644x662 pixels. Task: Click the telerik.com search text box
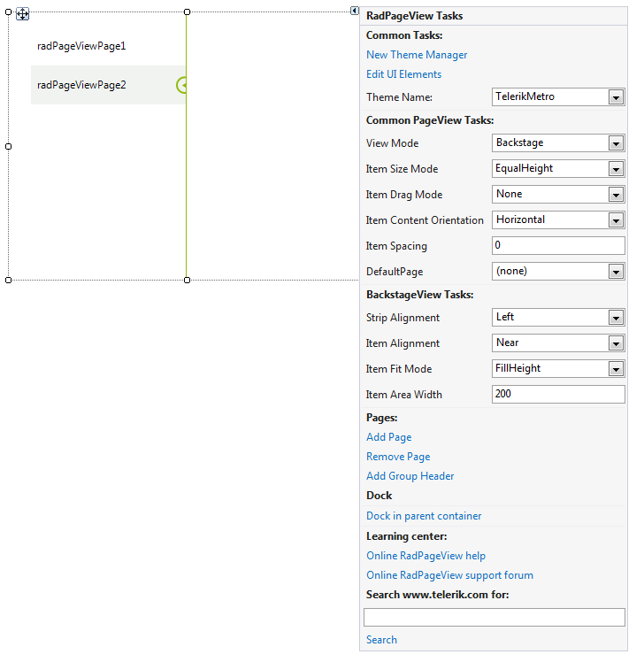pyautogui.click(x=494, y=617)
